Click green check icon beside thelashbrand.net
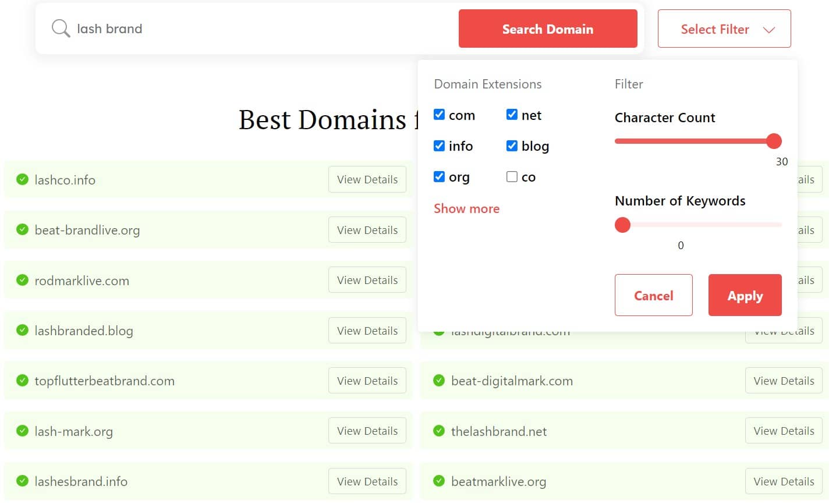 439,431
